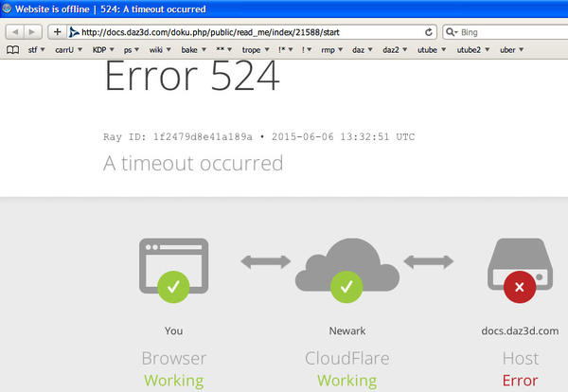
Task: Click the CloudFlare label text
Action: coord(347,358)
